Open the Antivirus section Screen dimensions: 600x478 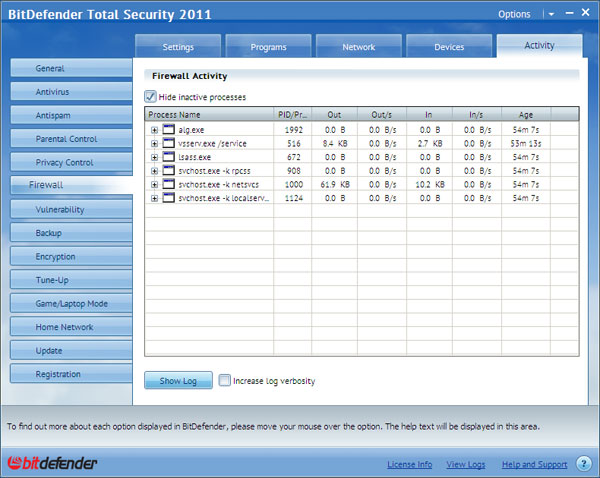tap(71, 91)
